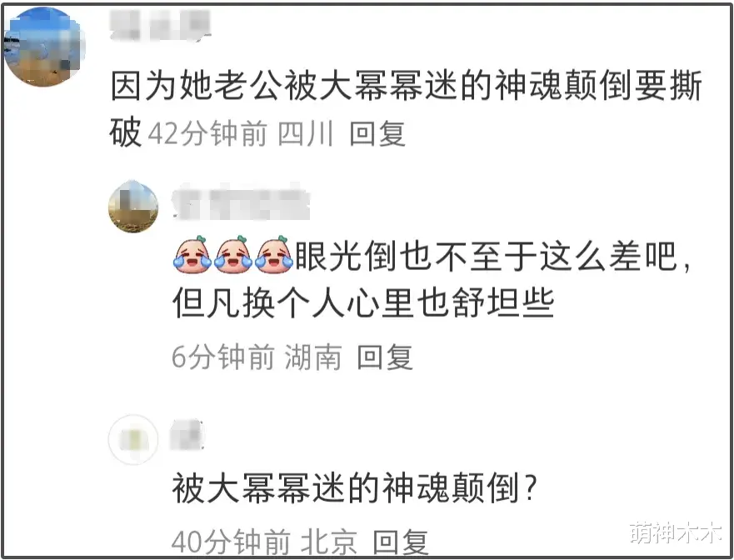
Task: Open the blurred username above the crying emoji reply
Action: click(x=241, y=204)
